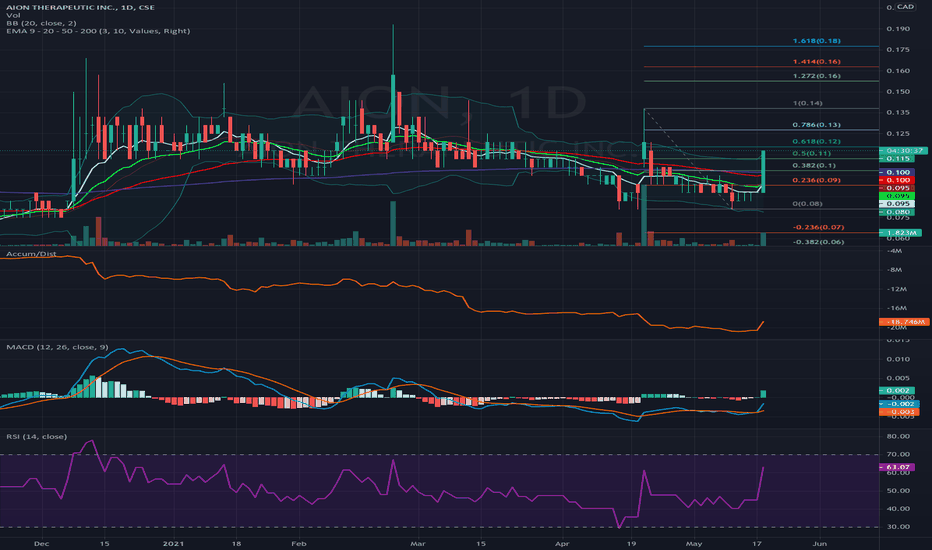This screenshot has height=550, width=932.
Task: Select the RSI (14, close) pane label
Action: pos(37,436)
